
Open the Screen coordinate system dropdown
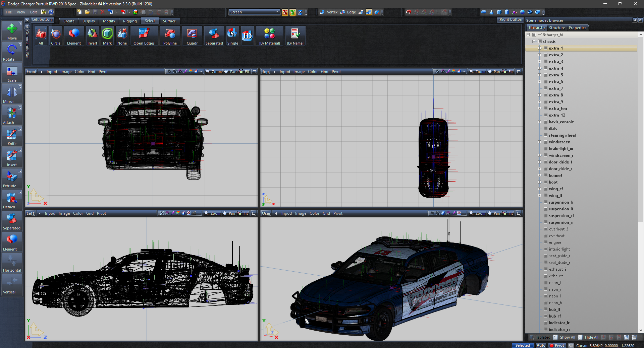(254, 12)
